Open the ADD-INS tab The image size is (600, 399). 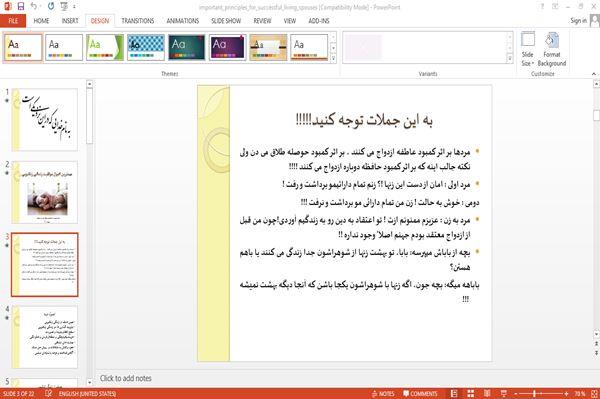(x=319, y=21)
